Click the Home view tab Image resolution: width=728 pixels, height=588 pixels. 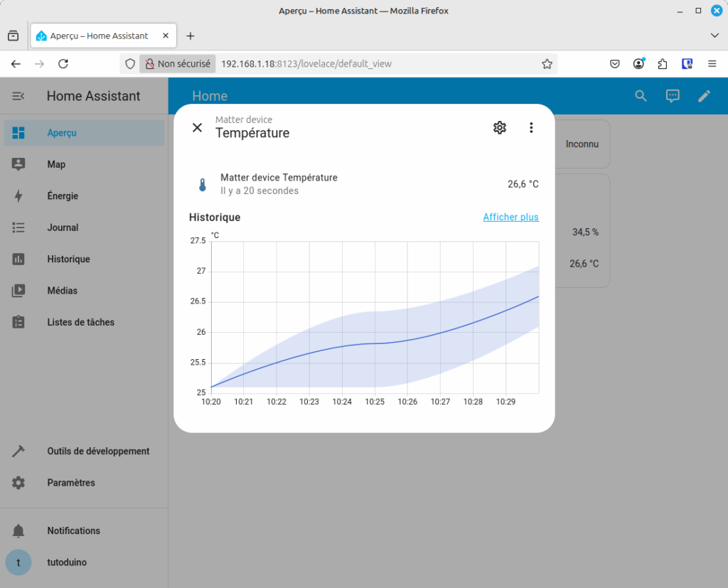click(x=210, y=96)
